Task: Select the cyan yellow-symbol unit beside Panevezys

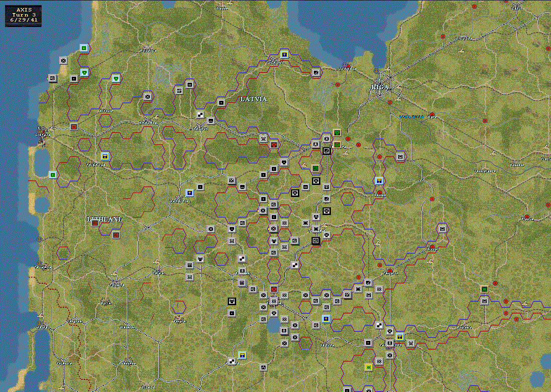Action: [x=400, y=337]
